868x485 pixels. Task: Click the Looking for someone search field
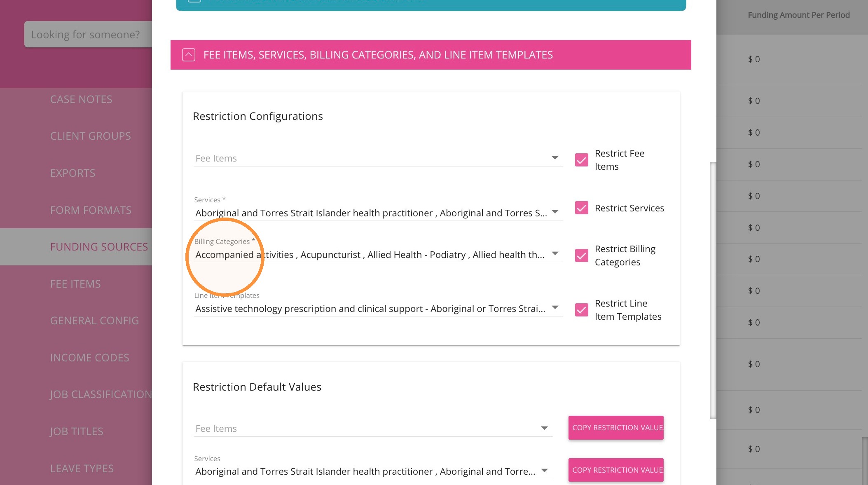[88, 35]
